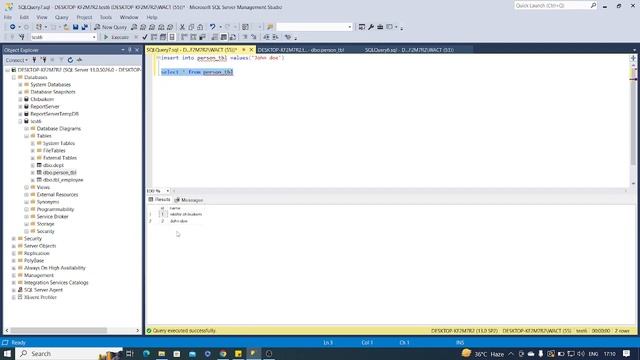The image size is (640, 360).
Task: Expand the dbo.person_tbl table node
Action: click(x=33, y=173)
